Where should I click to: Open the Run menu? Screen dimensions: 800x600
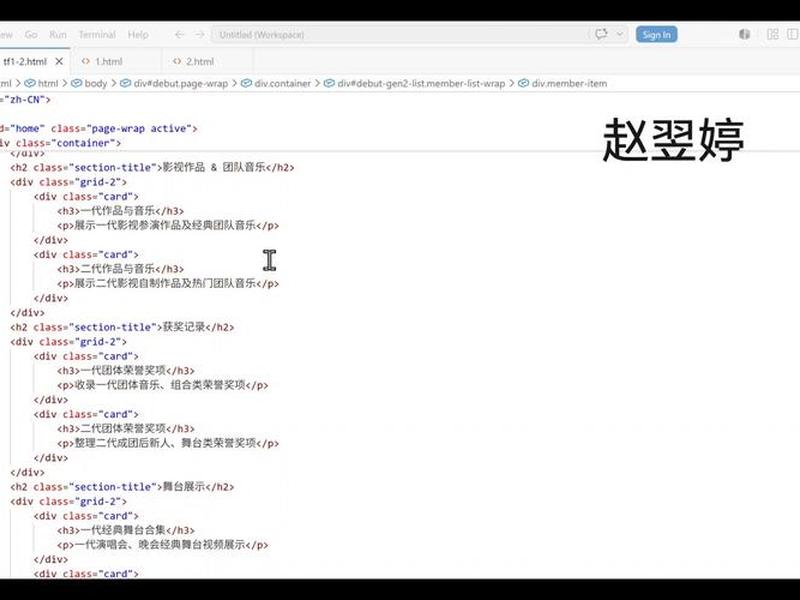coord(58,35)
